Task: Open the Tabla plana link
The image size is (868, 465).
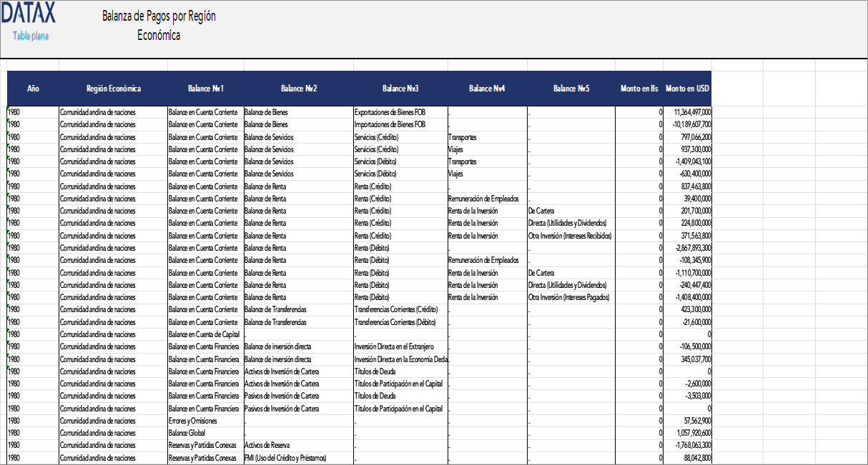Action: [x=31, y=36]
